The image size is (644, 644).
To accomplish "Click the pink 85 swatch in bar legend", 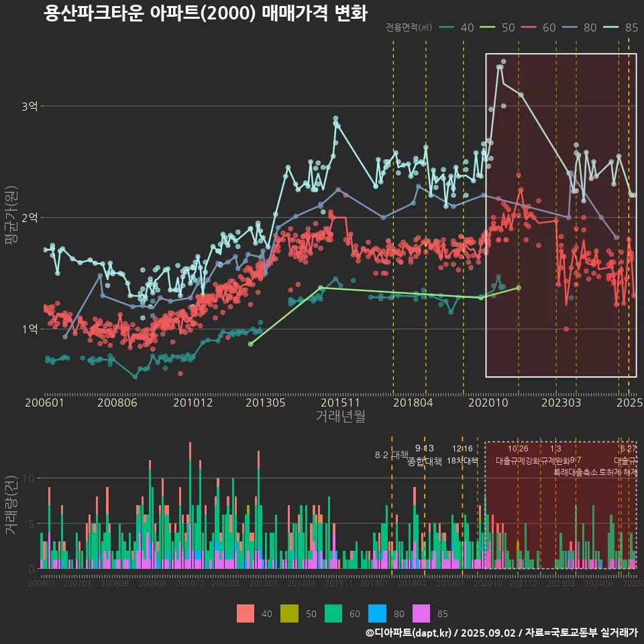I will [421, 614].
